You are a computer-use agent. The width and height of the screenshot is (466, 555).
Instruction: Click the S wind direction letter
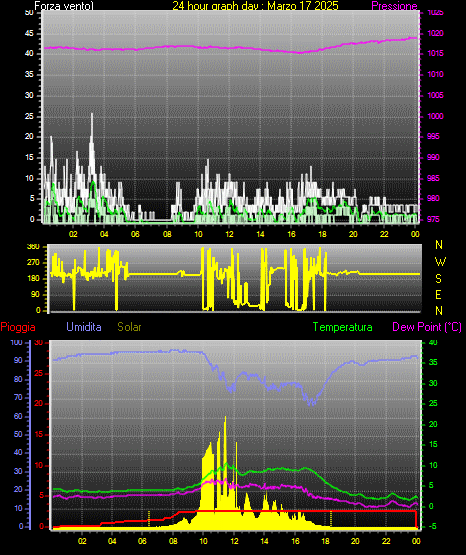438,279
